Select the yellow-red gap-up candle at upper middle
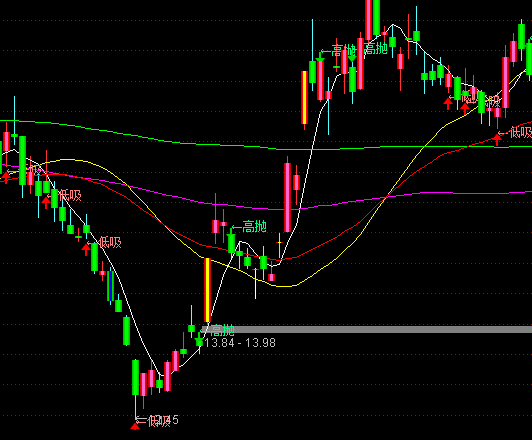The height and width of the screenshot is (440, 532). pos(305,97)
